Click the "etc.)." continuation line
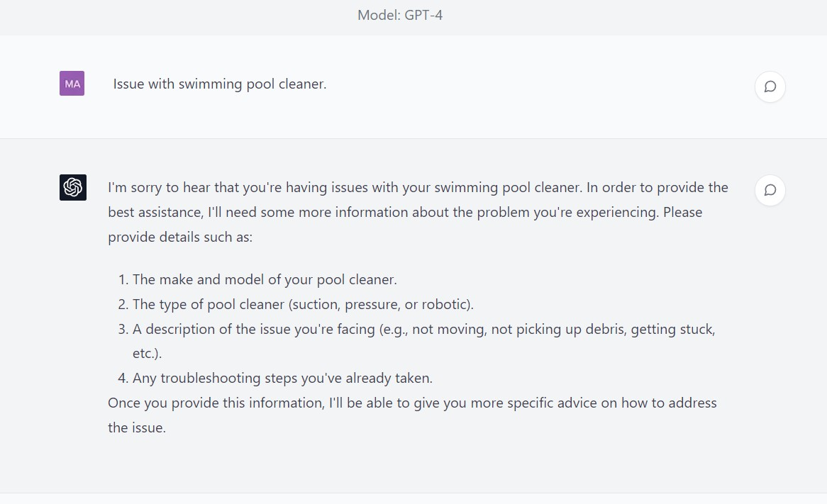This screenshot has width=827, height=504. coord(147,353)
